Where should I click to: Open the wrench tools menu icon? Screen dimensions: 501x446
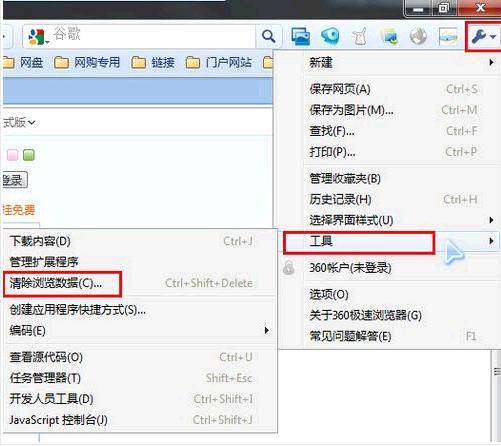[483, 36]
